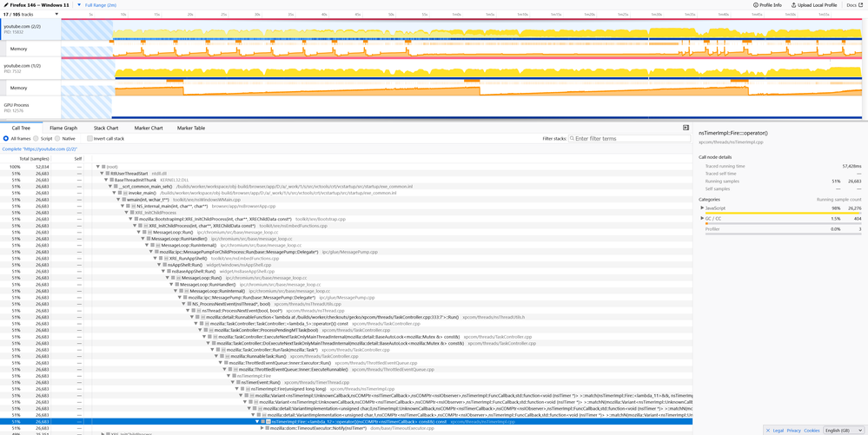The image size is (868, 435).
Task: Collapse the wmain(int, wchar_t**) node
Action: [120, 199]
